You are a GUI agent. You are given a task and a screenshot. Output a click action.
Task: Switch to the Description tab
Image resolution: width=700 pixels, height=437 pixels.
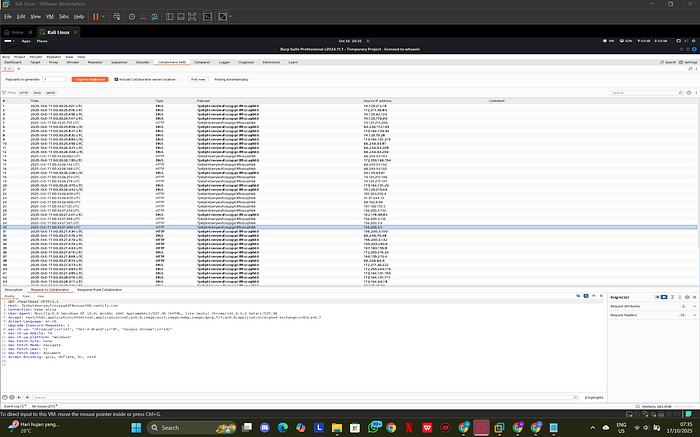click(13, 290)
